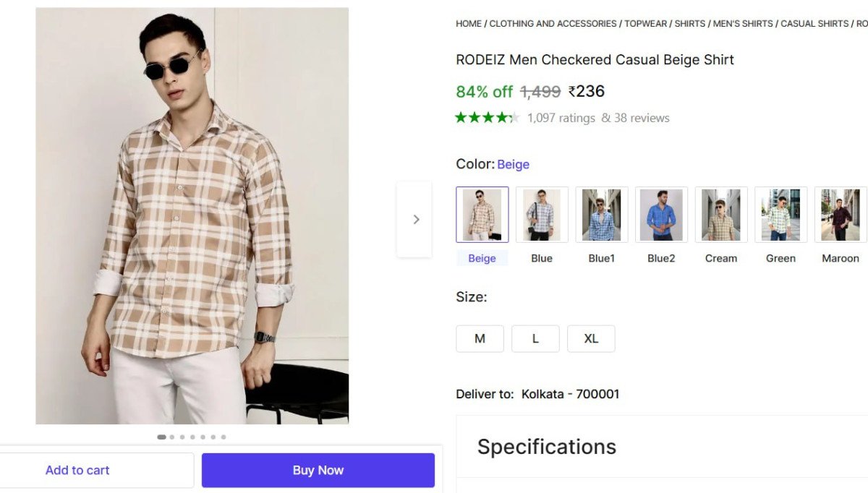Image resolution: width=868 pixels, height=493 pixels.
Task: Pick the Maroon shirt color variant
Action: coord(841,215)
